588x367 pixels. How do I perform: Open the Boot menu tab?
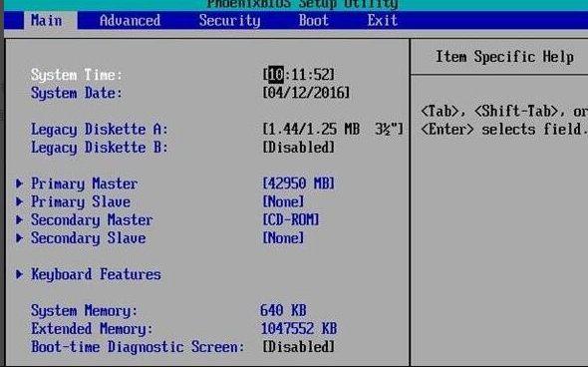coord(314,20)
